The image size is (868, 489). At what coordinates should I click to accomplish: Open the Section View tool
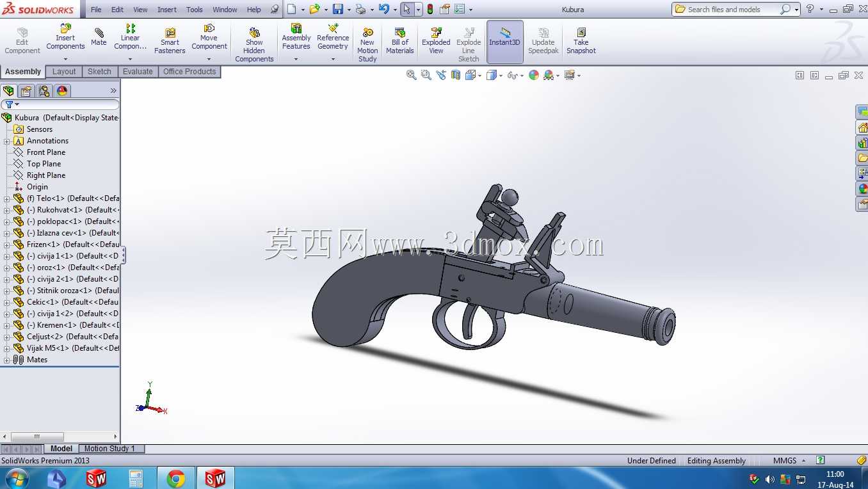(456, 75)
